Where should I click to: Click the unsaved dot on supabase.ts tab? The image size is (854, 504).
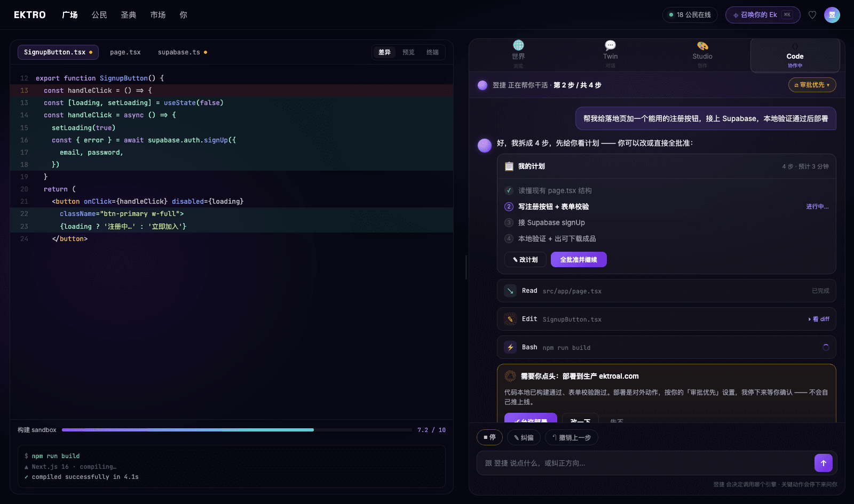[205, 52]
